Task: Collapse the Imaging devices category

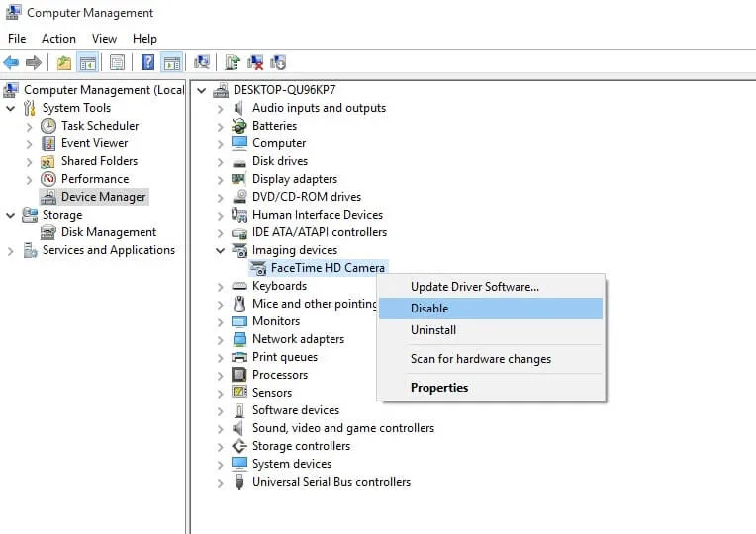Action: 221,250
